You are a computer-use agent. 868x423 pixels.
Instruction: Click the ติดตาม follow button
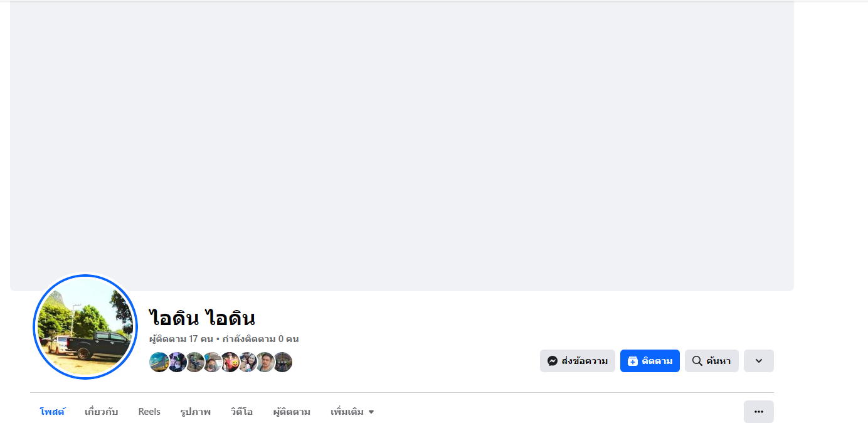(x=650, y=361)
